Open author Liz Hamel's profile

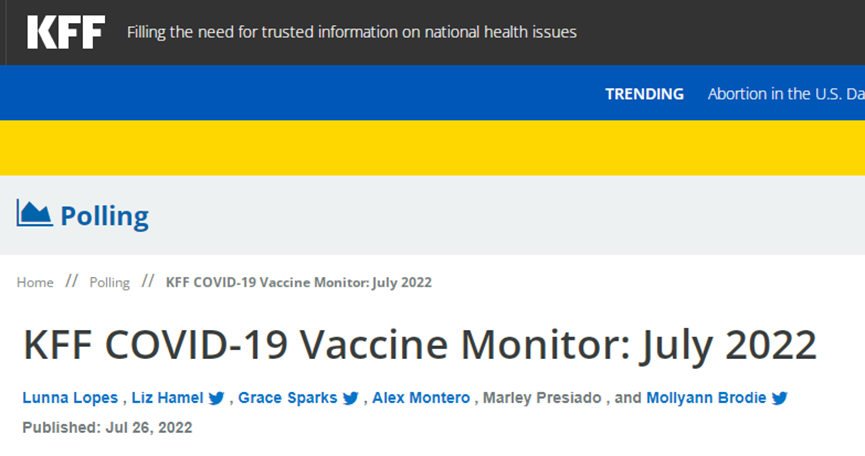(167, 398)
